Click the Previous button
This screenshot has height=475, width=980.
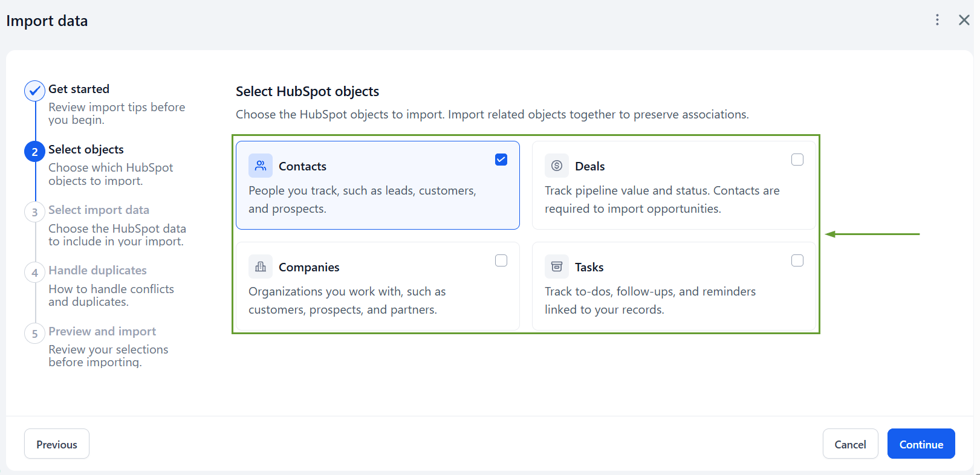click(x=57, y=444)
